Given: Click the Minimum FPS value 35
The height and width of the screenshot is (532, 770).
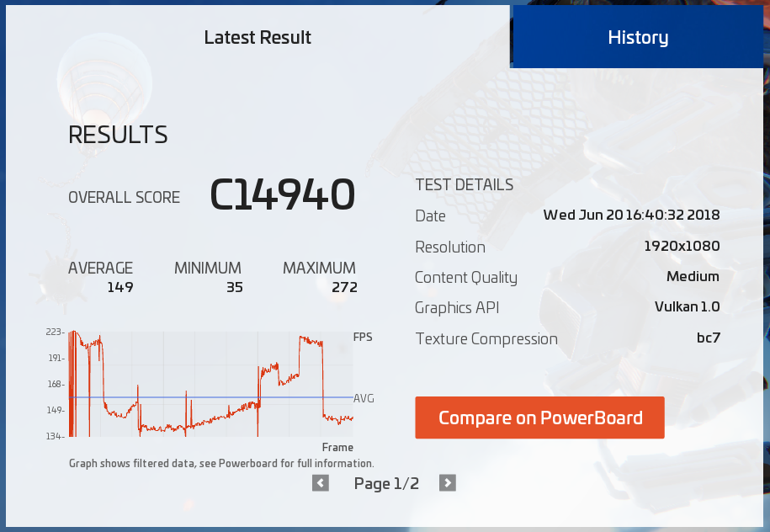Looking at the screenshot, I should (x=235, y=287).
